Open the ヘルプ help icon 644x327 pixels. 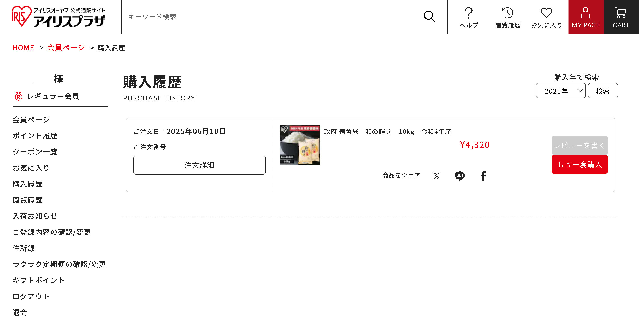469,17
